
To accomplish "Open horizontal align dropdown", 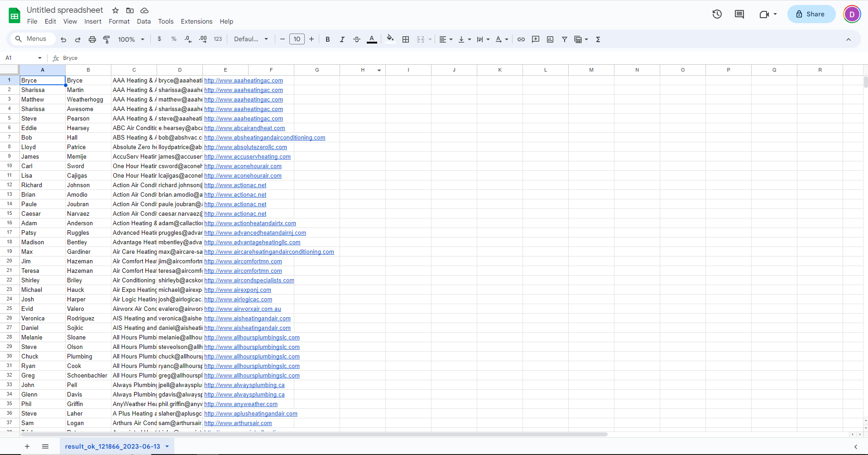I will click(x=446, y=39).
